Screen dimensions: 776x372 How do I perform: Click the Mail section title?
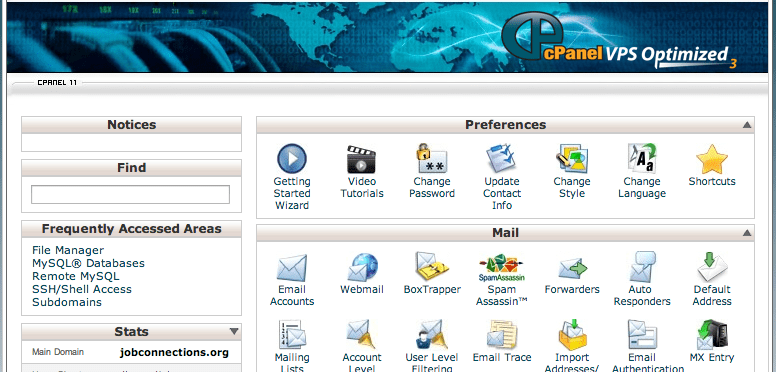tap(505, 232)
